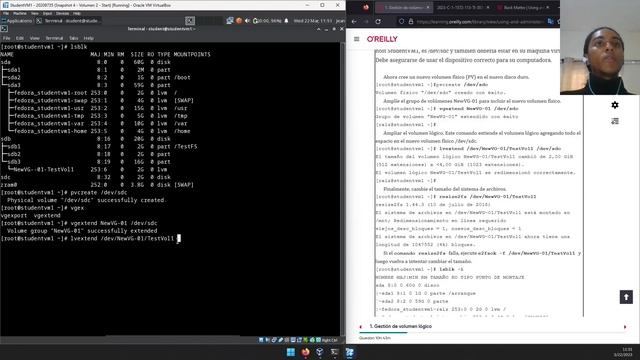Click the webcam video thumbnail
Screen dimensions: 640x360
pos(600,47)
